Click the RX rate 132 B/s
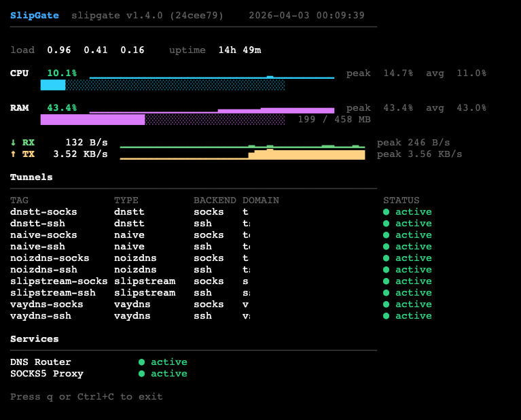This screenshot has width=521, height=420. [86, 142]
